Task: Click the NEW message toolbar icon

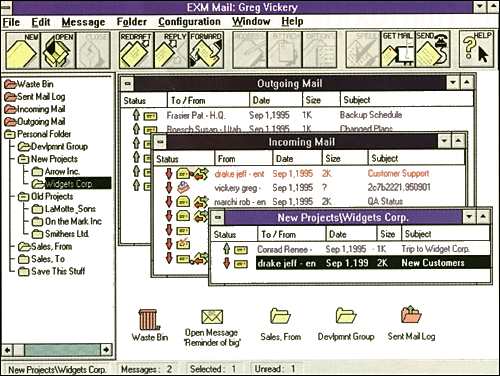Action: click(23, 50)
